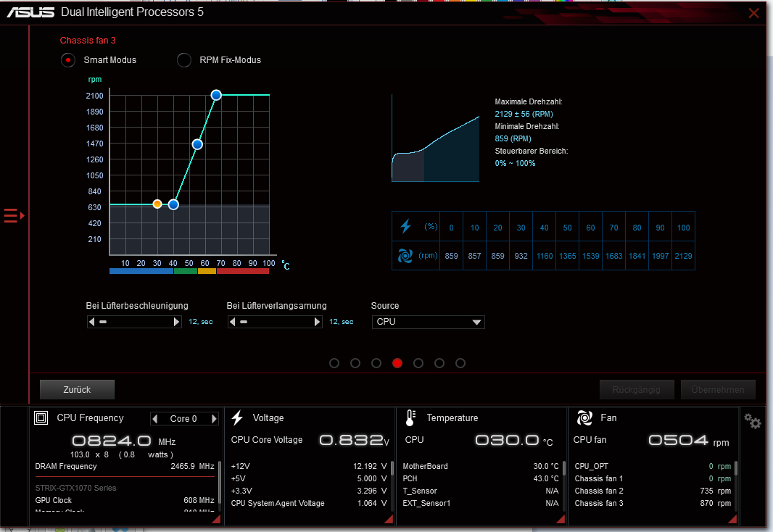Click the Chassis fan 3 readout row
This screenshot has width=773, height=532.
pos(653,504)
